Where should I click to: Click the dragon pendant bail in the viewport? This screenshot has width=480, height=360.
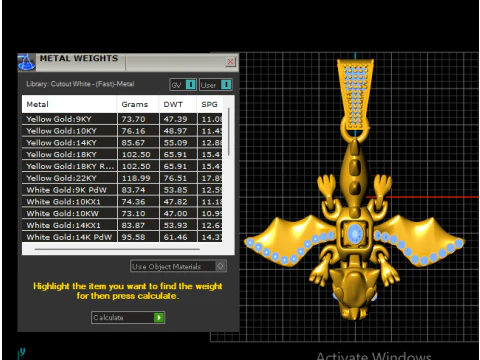pos(355,95)
